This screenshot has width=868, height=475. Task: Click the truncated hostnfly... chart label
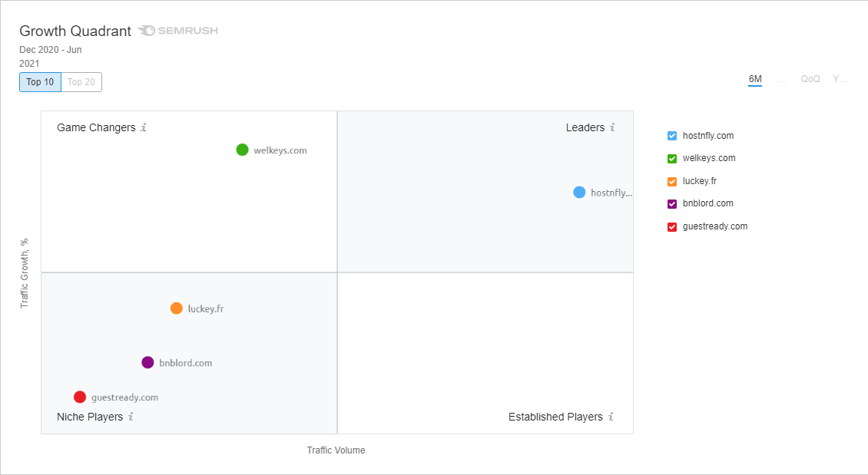click(611, 193)
